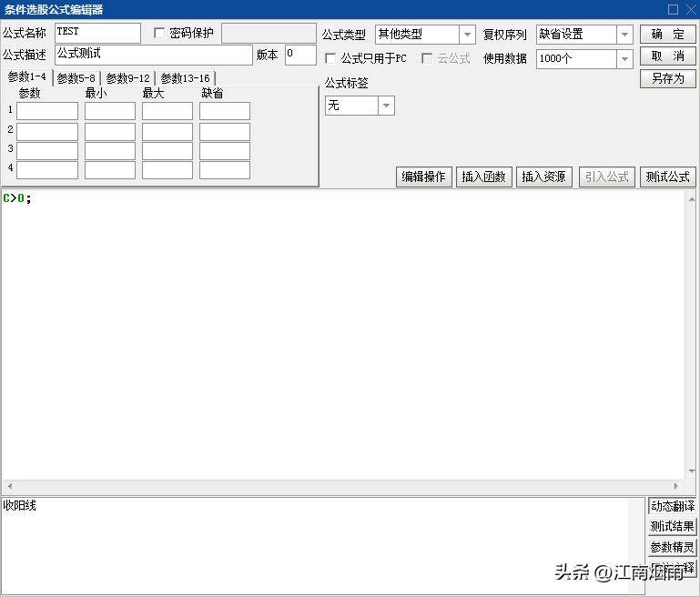The image size is (700, 597).
Task: Click the row 4 缺省 field
Action: [225, 170]
